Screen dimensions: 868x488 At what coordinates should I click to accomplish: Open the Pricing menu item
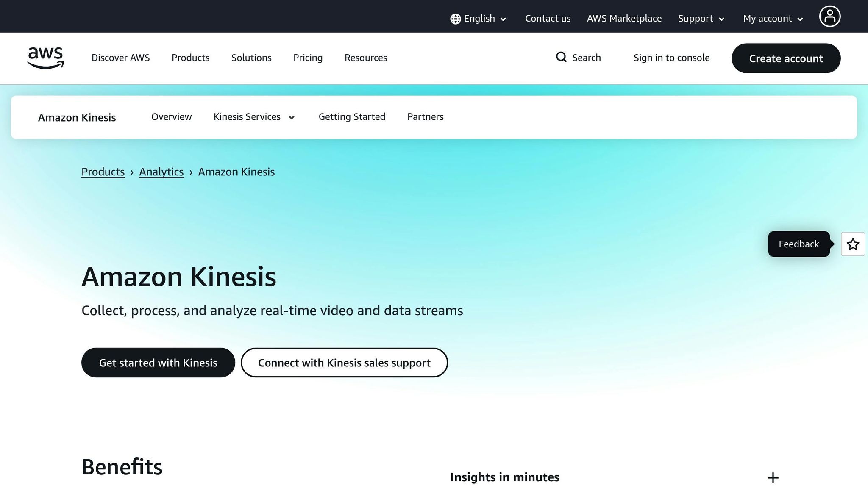pyautogui.click(x=308, y=58)
